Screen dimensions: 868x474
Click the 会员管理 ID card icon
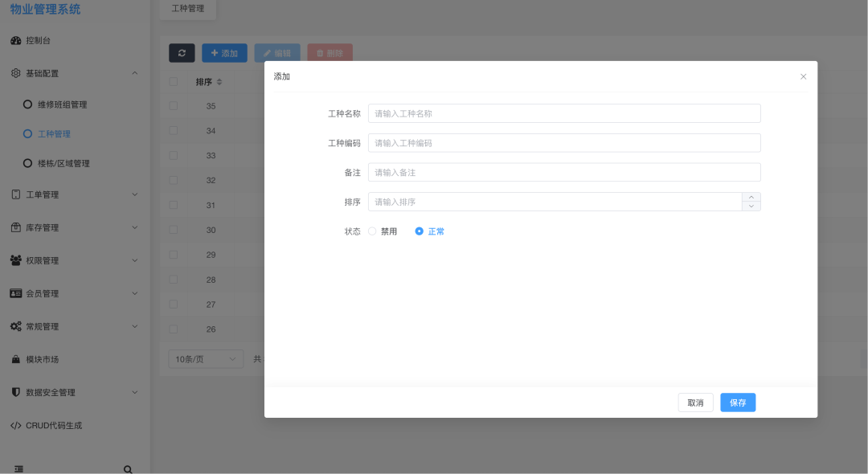tap(15, 293)
